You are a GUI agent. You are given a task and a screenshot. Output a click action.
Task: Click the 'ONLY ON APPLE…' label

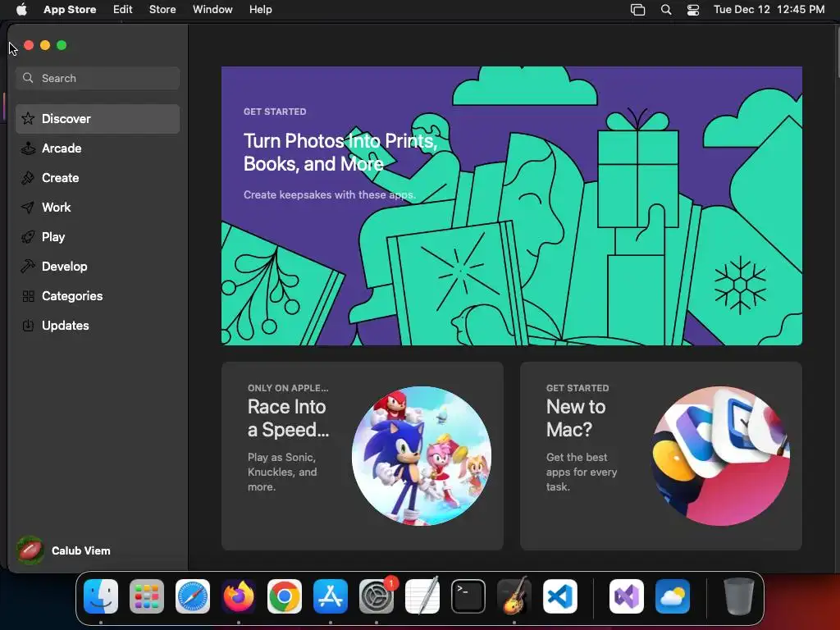[x=288, y=388]
